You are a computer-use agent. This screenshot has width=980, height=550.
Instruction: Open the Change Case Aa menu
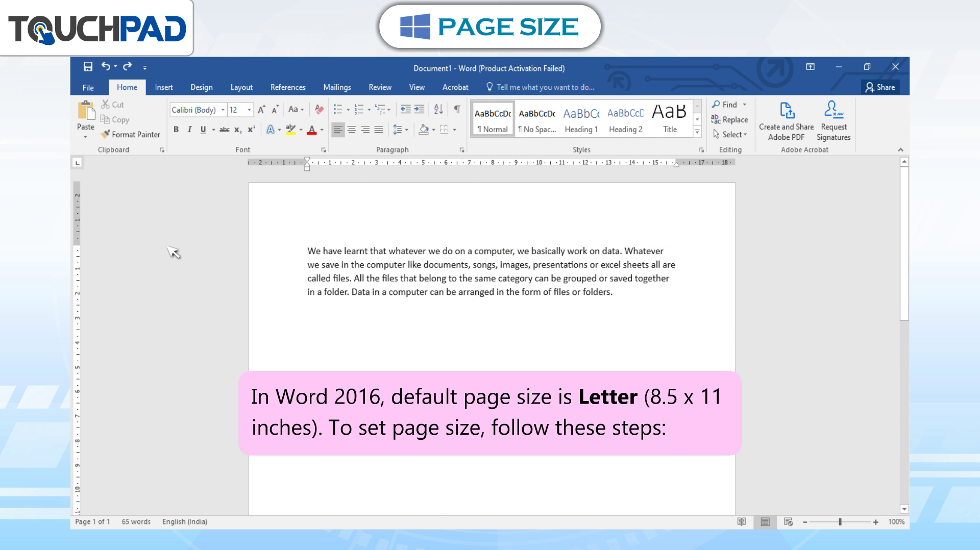pos(296,110)
